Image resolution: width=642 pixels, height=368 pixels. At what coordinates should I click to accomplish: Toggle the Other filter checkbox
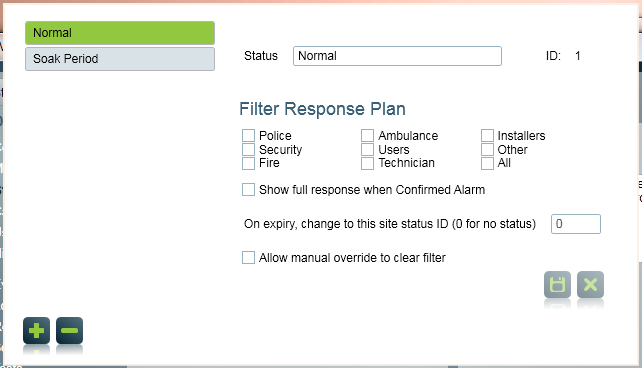click(487, 149)
